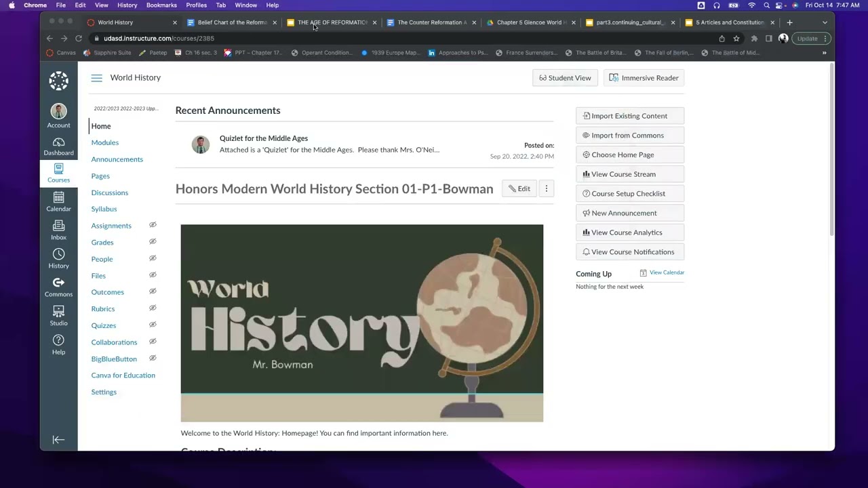Click View Course Stream button
This screenshot has height=488, width=868.
630,174
